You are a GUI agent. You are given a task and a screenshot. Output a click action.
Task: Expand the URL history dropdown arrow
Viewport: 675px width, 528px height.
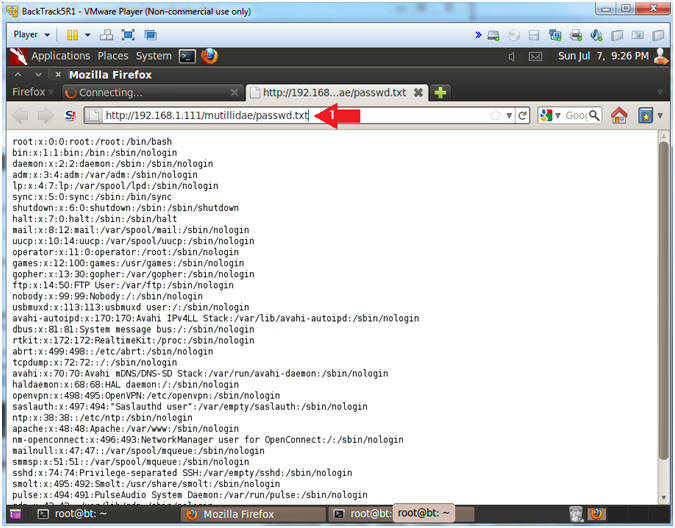tap(509, 115)
